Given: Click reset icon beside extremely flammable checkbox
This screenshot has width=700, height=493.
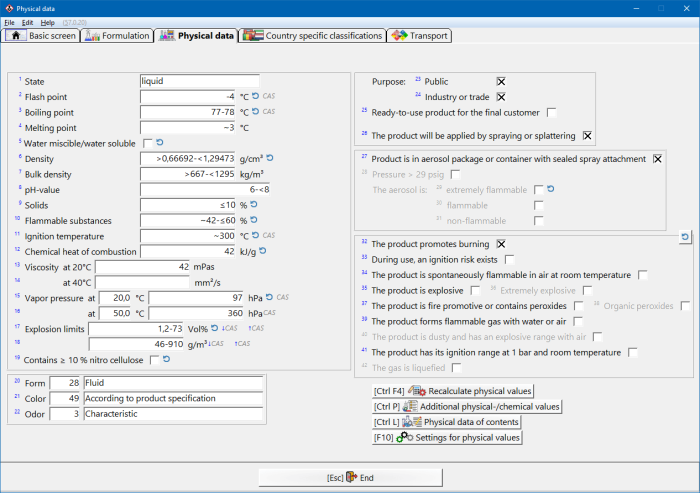Looking at the screenshot, I should tap(551, 189).
